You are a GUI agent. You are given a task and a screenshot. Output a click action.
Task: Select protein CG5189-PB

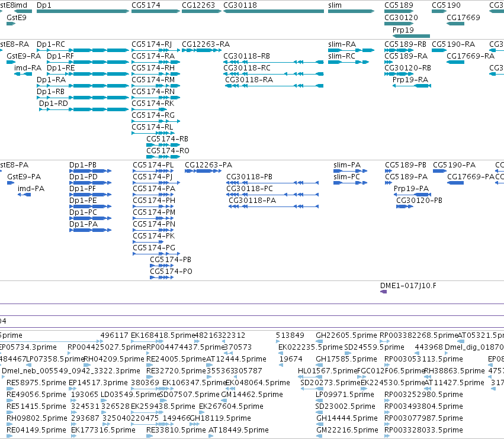pyautogui.click(x=389, y=171)
